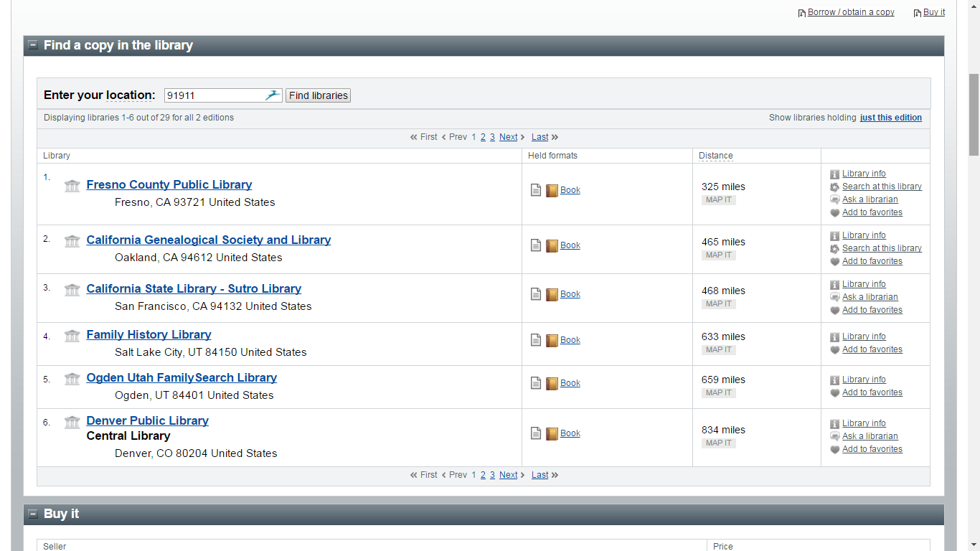Go to page 3 of libraries
The height and width of the screenshot is (551, 980).
492,136
